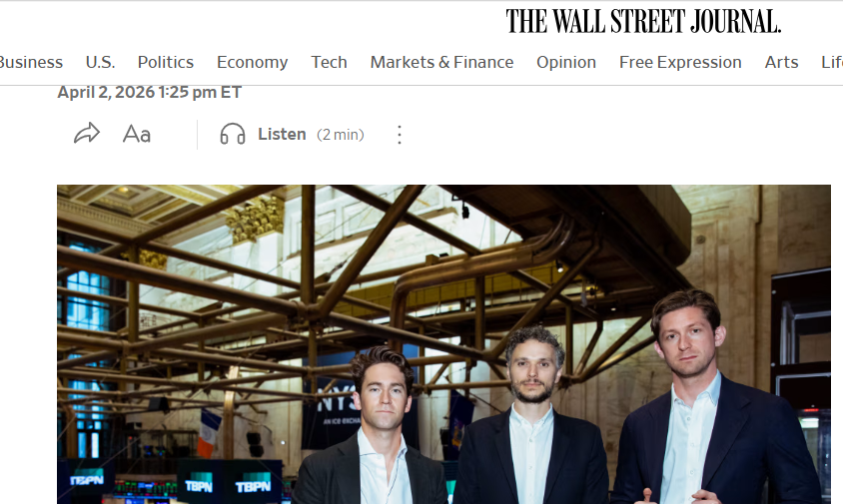Open the Tech section

click(329, 62)
